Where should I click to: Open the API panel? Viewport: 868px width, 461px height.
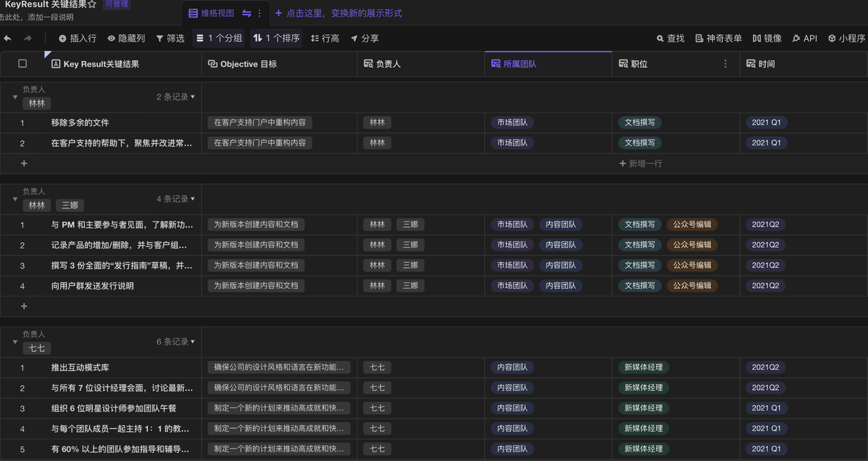804,39
